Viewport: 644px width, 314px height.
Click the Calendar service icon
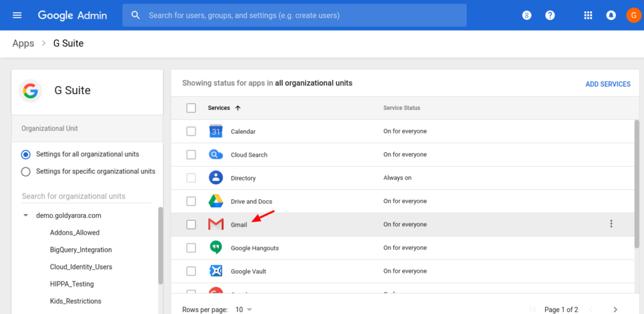pyautogui.click(x=216, y=131)
